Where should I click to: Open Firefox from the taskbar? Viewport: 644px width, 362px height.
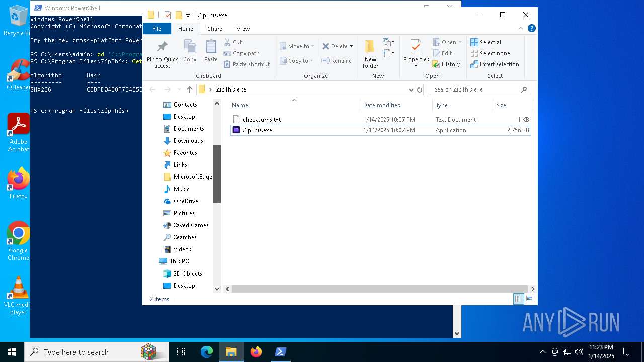click(x=256, y=352)
